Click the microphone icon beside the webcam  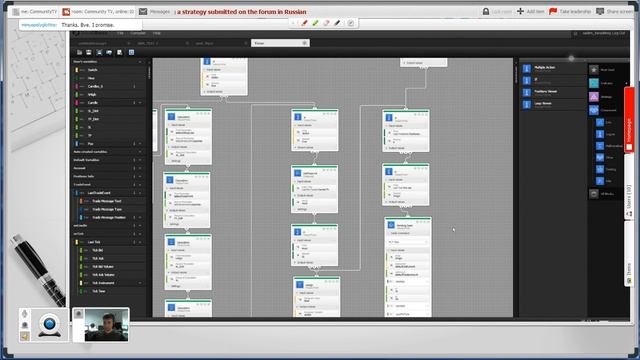coord(25,314)
